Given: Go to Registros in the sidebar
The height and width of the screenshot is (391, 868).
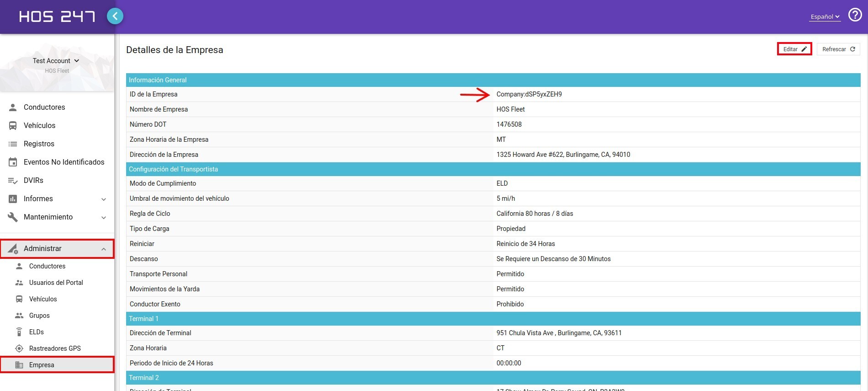Looking at the screenshot, I should pyautogui.click(x=39, y=144).
